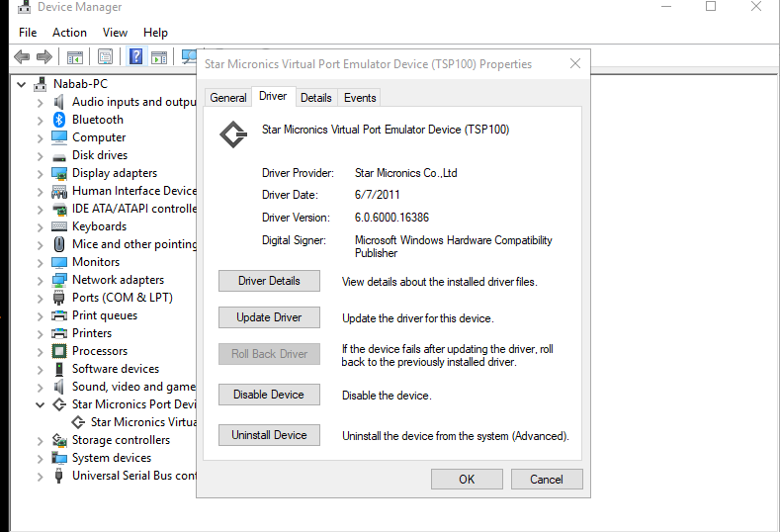Click the Star Micronics Co.,Ltd provider text
This screenshot has height=532, width=780.
coord(406,173)
